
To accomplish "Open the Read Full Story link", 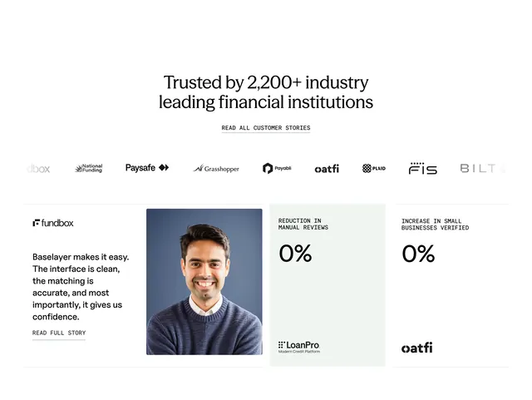I will [x=59, y=333].
